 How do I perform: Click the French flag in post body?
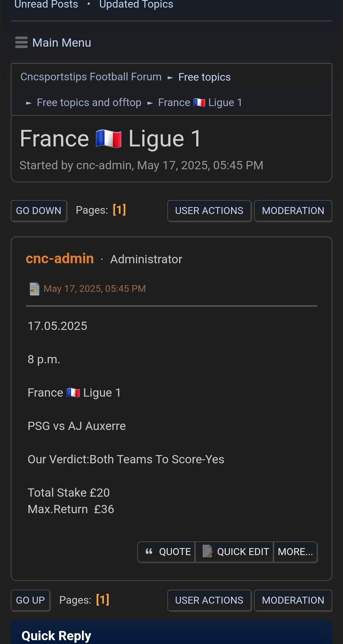point(73,393)
